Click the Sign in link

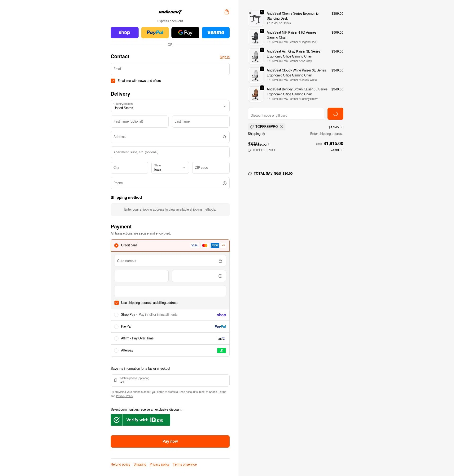[224, 57]
